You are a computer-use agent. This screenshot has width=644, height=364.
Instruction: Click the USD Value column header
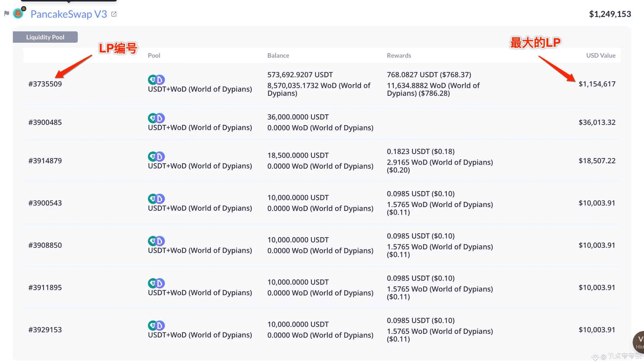click(600, 55)
